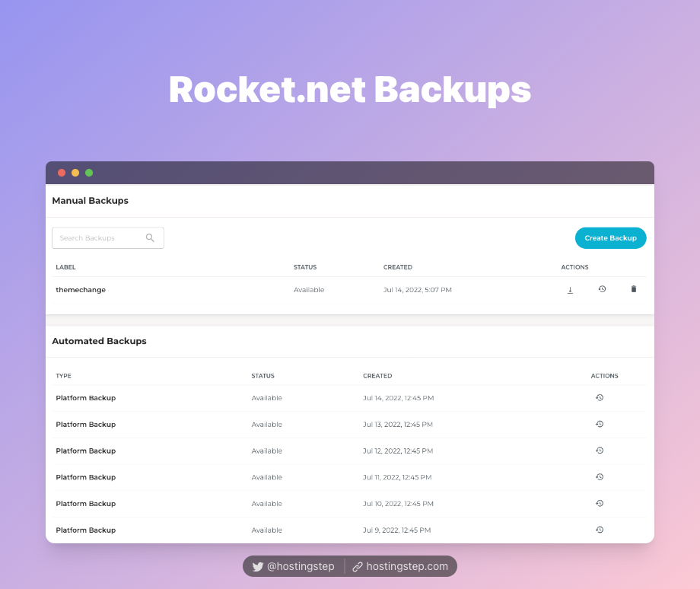
Task: Open the hostingstep.com link
Action: click(407, 566)
